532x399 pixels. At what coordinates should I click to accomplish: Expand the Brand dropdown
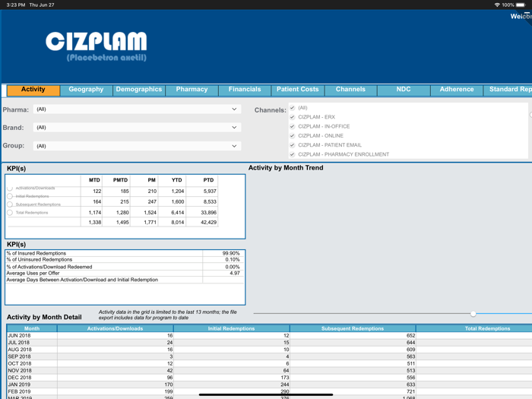(x=137, y=128)
